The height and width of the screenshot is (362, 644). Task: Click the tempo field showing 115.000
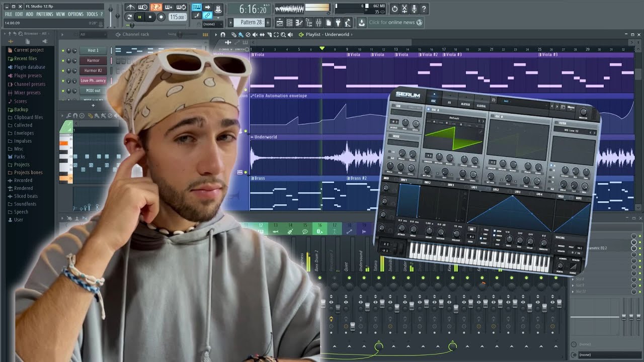coord(177,17)
